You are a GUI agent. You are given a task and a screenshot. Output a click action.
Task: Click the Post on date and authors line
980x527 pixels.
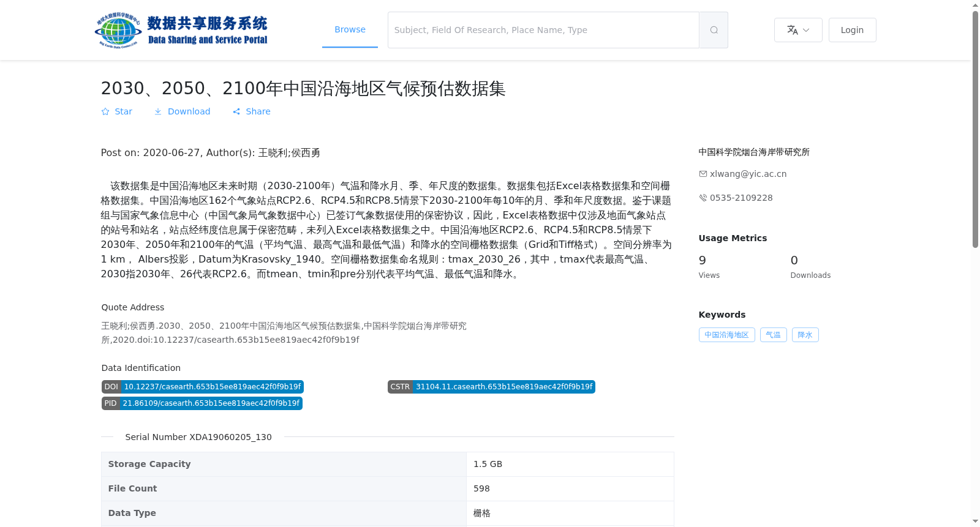coord(211,153)
